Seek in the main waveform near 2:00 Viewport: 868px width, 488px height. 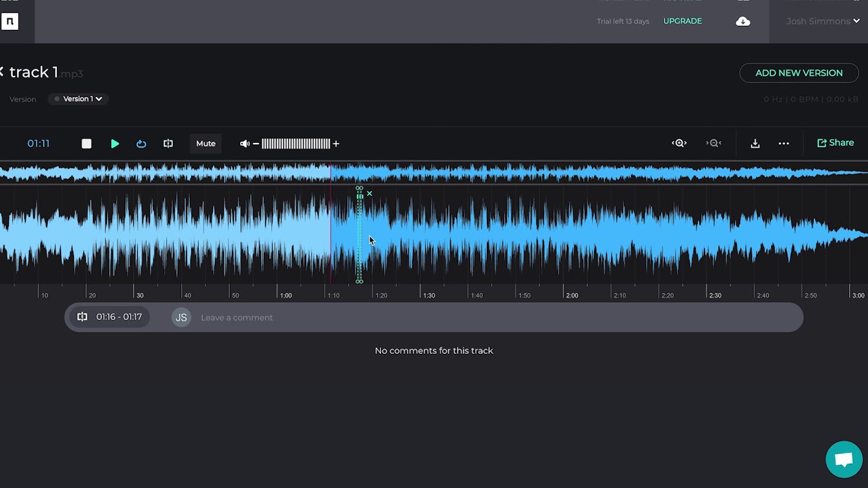pos(572,234)
